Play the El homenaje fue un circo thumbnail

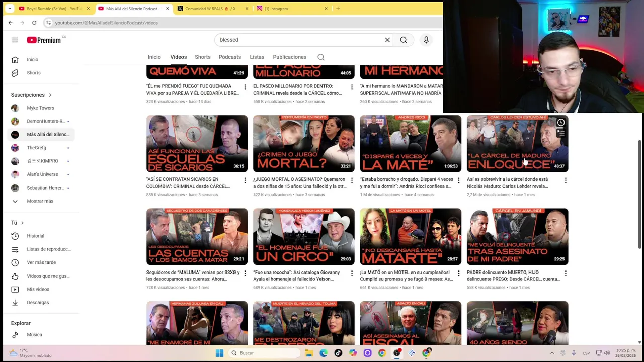click(303, 237)
